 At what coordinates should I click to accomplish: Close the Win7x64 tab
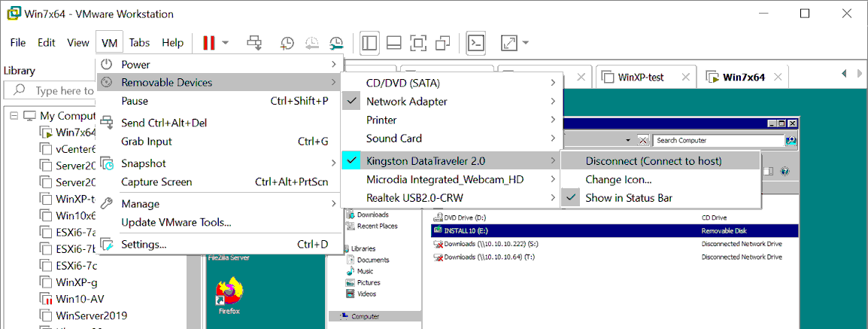tap(779, 77)
